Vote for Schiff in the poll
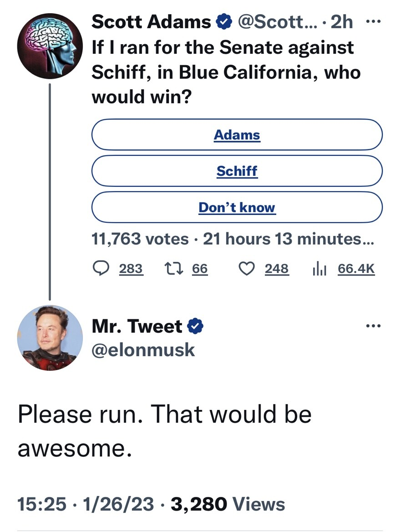Viewport: 400px width, 532px height. pyautogui.click(x=237, y=171)
